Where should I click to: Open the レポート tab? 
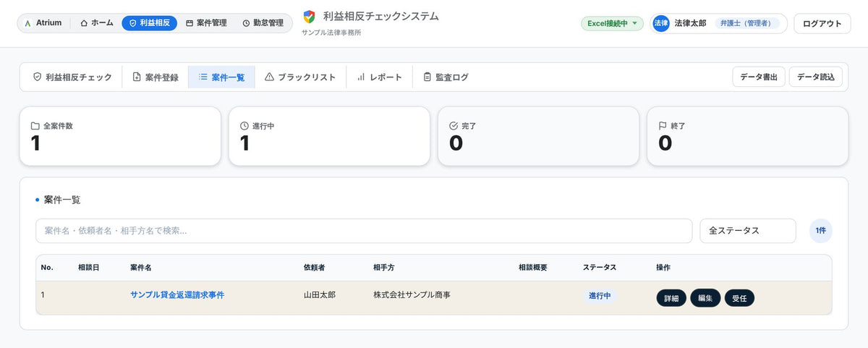point(379,77)
